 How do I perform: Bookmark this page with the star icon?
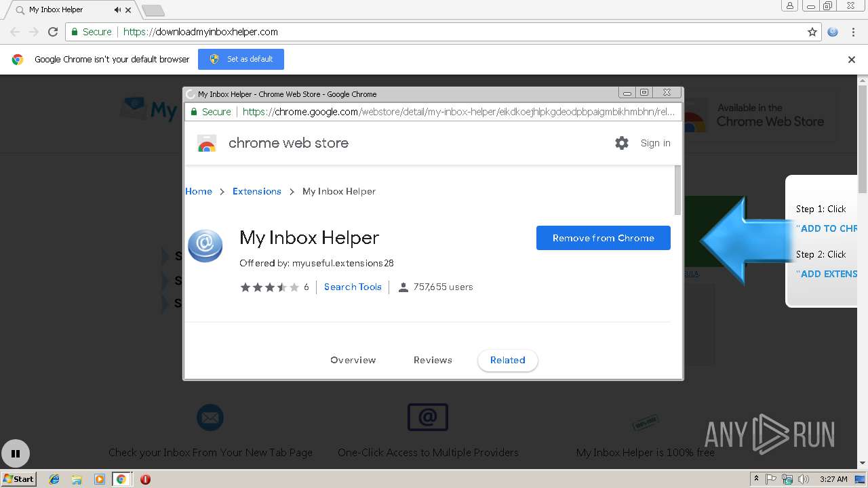(812, 32)
